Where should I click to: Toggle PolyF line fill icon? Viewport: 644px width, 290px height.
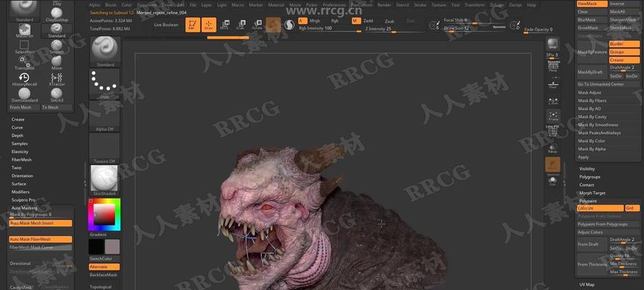553,131
